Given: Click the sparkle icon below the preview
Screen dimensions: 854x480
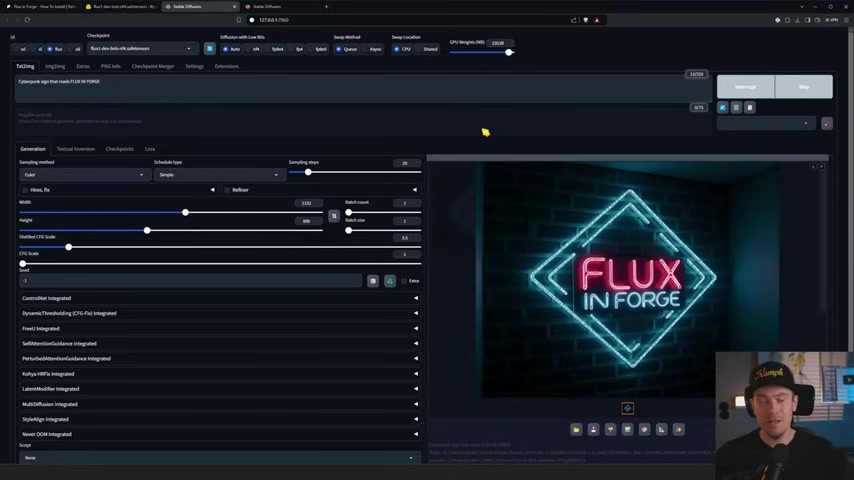Looking at the screenshot, I should point(679,429).
